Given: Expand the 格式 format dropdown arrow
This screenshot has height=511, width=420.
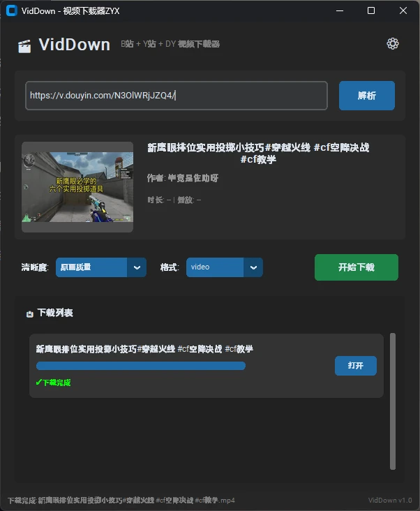Looking at the screenshot, I should pyautogui.click(x=253, y=267).
